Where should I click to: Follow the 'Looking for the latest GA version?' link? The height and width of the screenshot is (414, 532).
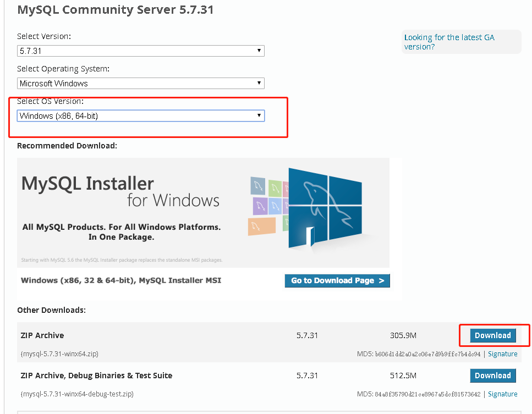click(x=449, y=42)
